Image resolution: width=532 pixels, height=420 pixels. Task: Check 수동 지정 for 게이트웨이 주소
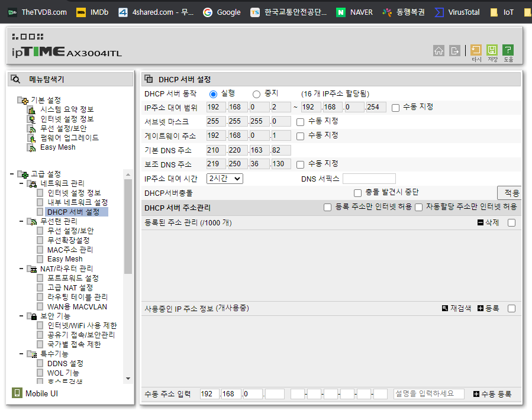pyautogui.click(x=300, y=137)
